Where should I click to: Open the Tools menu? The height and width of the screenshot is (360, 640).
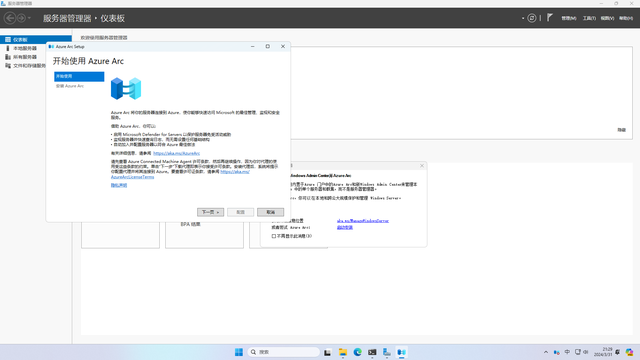coord(589,18)
